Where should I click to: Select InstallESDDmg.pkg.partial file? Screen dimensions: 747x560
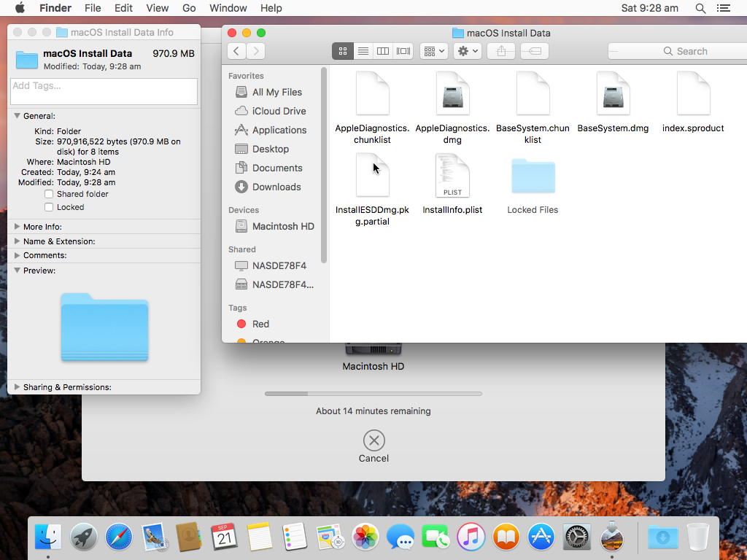tap(372, 190)
